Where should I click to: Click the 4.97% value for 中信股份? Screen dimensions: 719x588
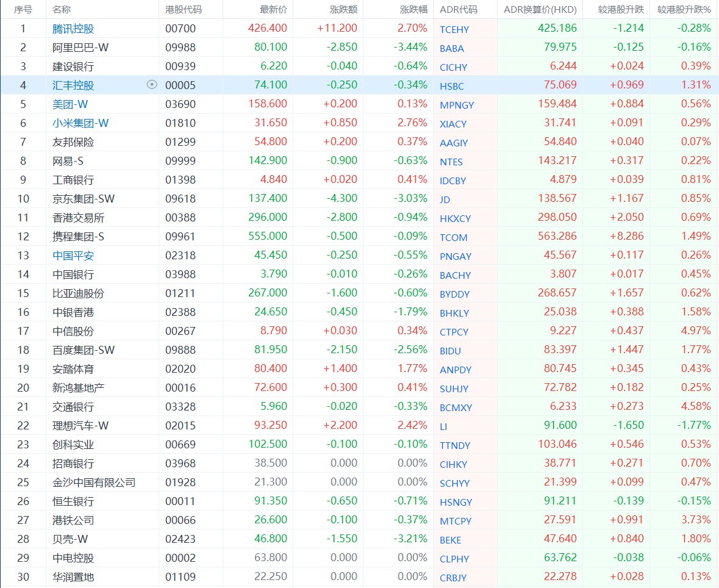(696, 331)
